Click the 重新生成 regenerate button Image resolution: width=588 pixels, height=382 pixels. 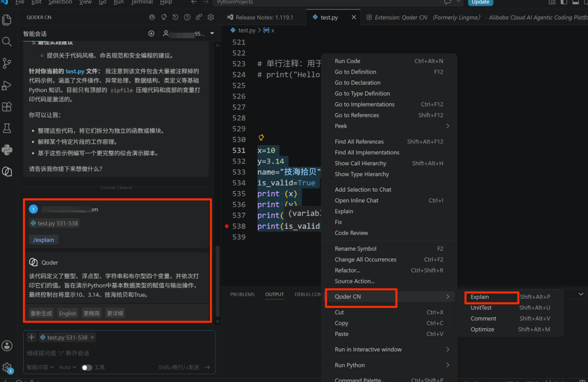coord(41,313)
